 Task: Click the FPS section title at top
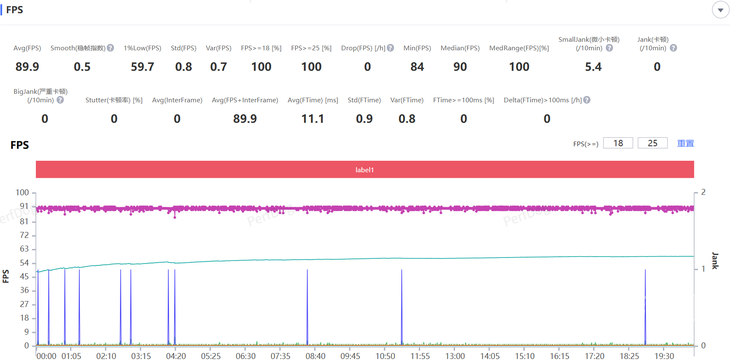pyautogui.click(x=14, y=10)
